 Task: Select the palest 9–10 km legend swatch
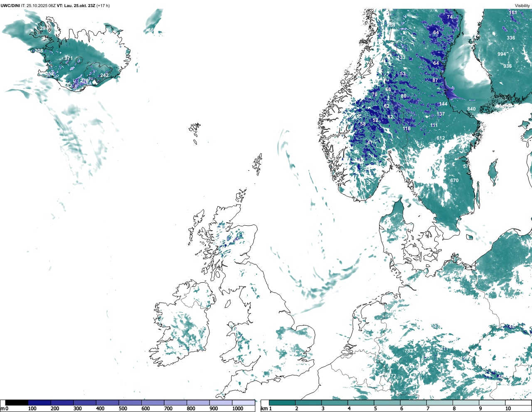click(493, 402)
